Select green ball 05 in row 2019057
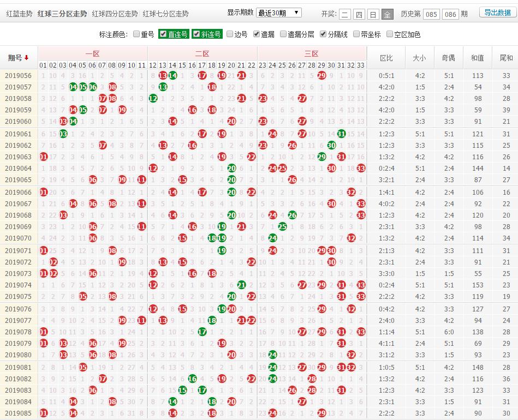 (x=82, y=87)
